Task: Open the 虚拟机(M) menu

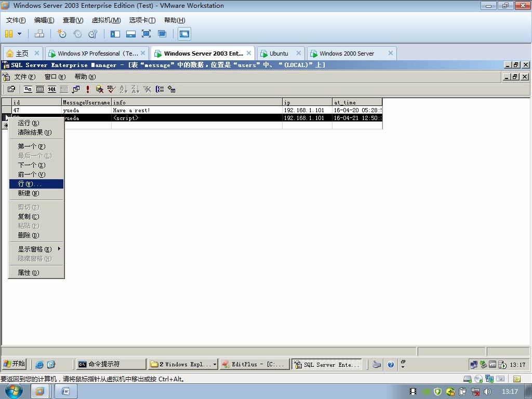Action: [106, 20]
